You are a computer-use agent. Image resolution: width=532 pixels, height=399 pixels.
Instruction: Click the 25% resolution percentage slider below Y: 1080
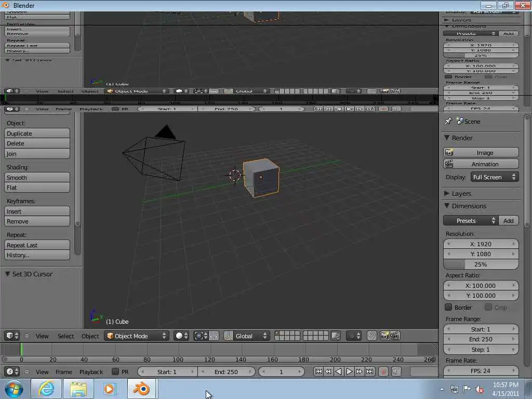481,264
